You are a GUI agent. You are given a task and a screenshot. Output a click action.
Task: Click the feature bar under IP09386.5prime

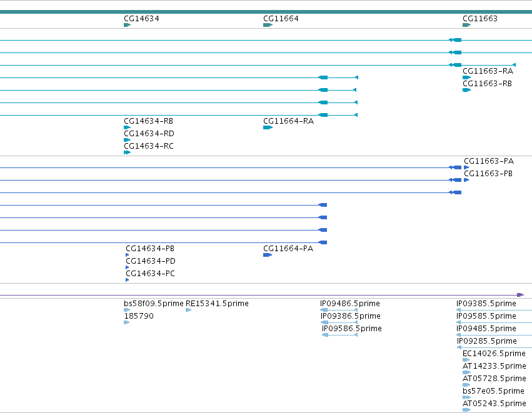[x=339, y=322]
